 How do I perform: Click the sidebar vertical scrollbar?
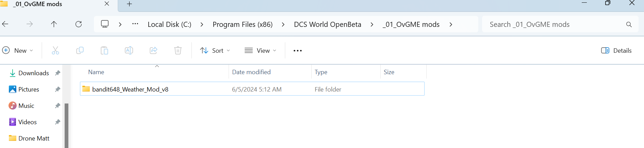click(x=66, y=125)
